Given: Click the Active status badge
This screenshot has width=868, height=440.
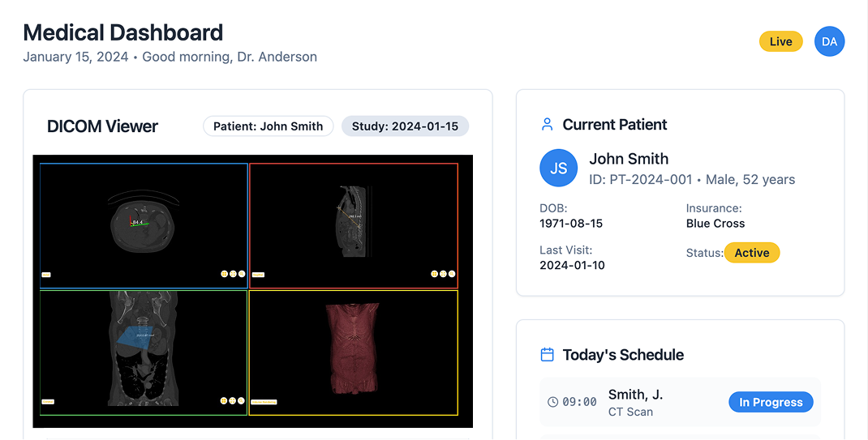Looking at the screenshot, I should click(751, 253).
